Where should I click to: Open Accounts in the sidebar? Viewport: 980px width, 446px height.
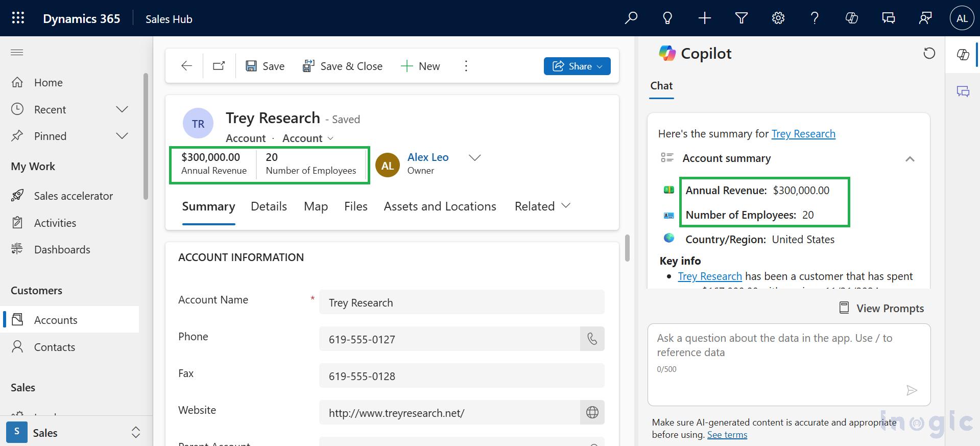click(x=69, y=320)
